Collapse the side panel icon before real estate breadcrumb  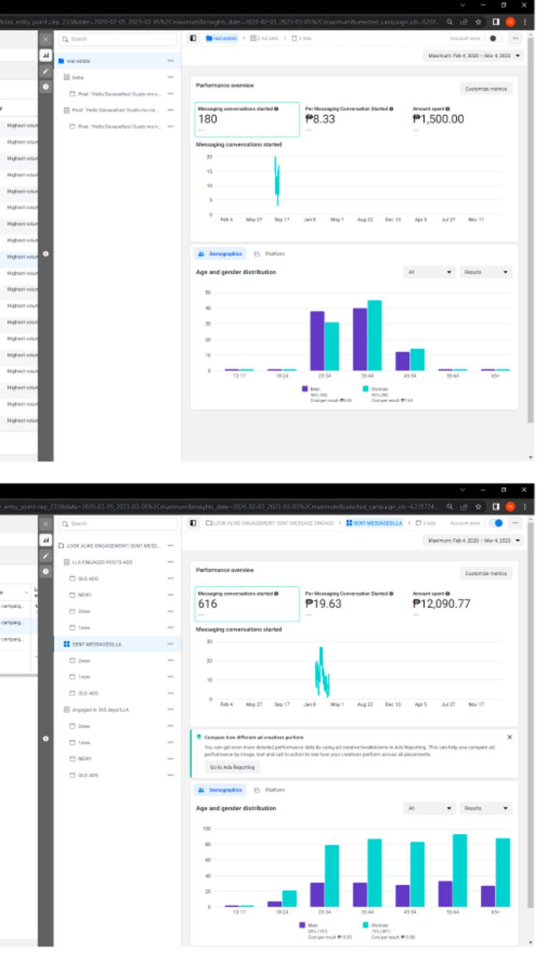tap(193, 38)
